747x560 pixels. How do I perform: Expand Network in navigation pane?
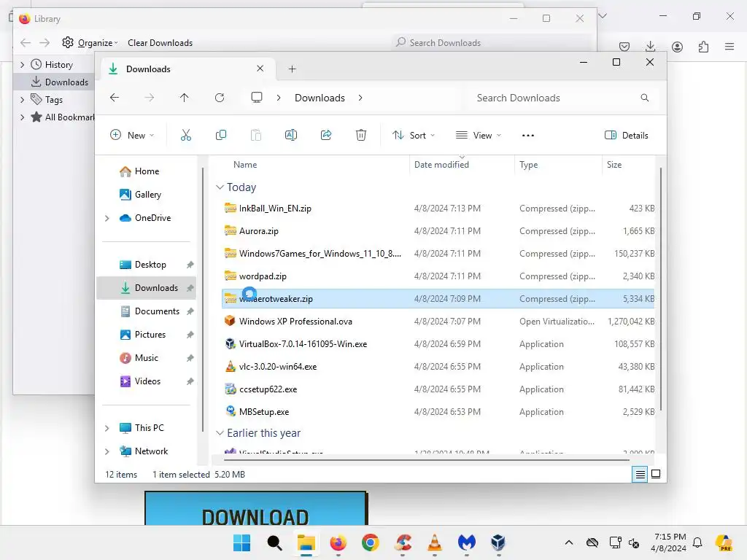[x=107, y=451]
